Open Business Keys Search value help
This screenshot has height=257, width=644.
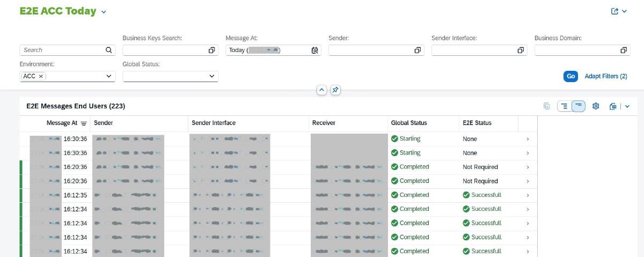point(212,50)
